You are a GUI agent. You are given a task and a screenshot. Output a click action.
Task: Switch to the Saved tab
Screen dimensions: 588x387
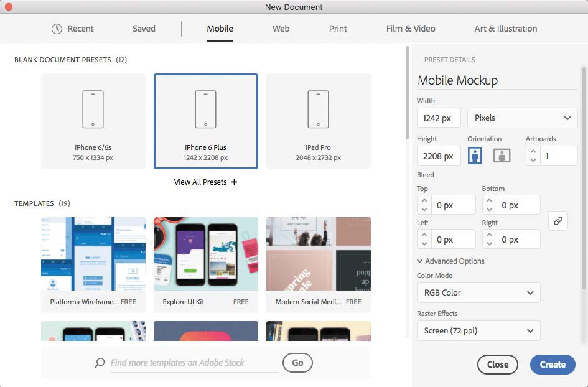click(x=144, y=29)
